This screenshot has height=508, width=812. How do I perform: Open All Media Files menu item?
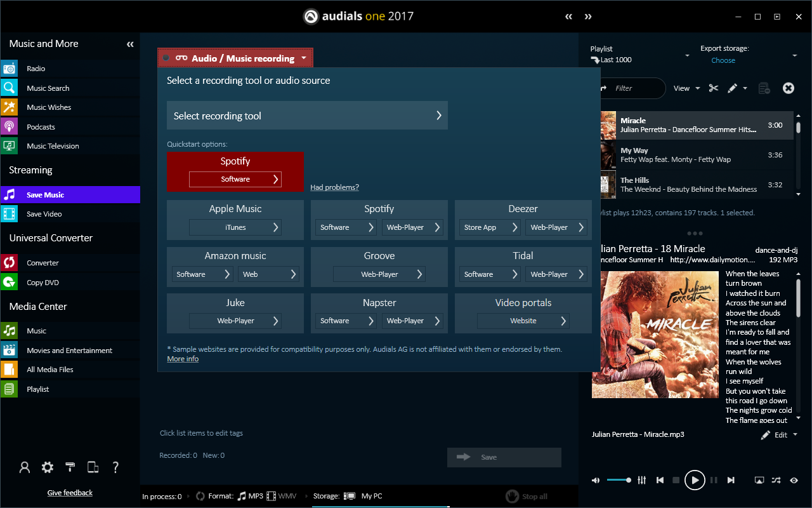click(x=50, y=370)
